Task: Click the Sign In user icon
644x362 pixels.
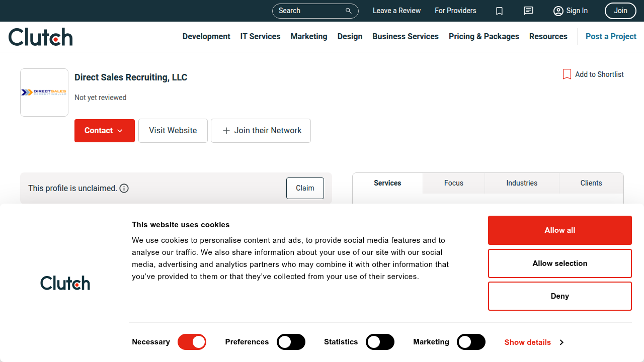Action: [558, 11]
